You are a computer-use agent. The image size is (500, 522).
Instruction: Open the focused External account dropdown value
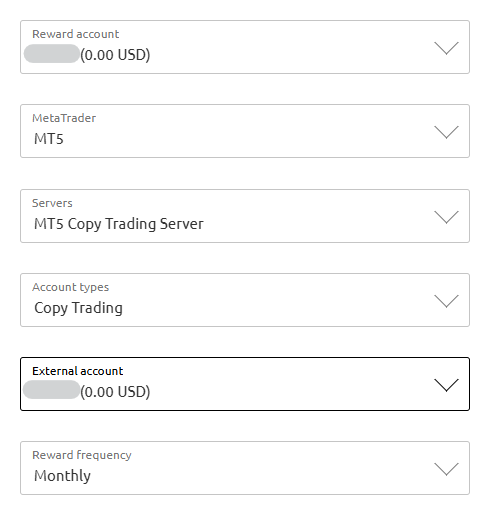coord(245,384)
